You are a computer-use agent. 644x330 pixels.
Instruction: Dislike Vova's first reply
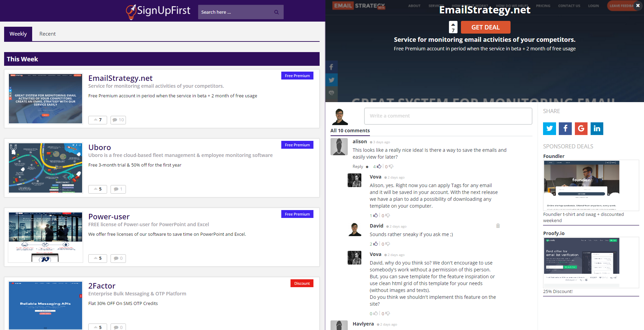pyautogui.click(x=388, y=216)
